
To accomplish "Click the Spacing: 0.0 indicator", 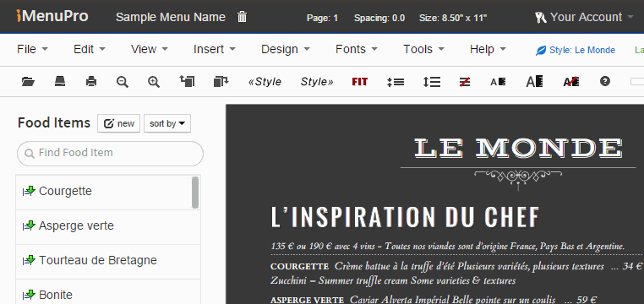I will pyautogui.click(x=379, y=18).
